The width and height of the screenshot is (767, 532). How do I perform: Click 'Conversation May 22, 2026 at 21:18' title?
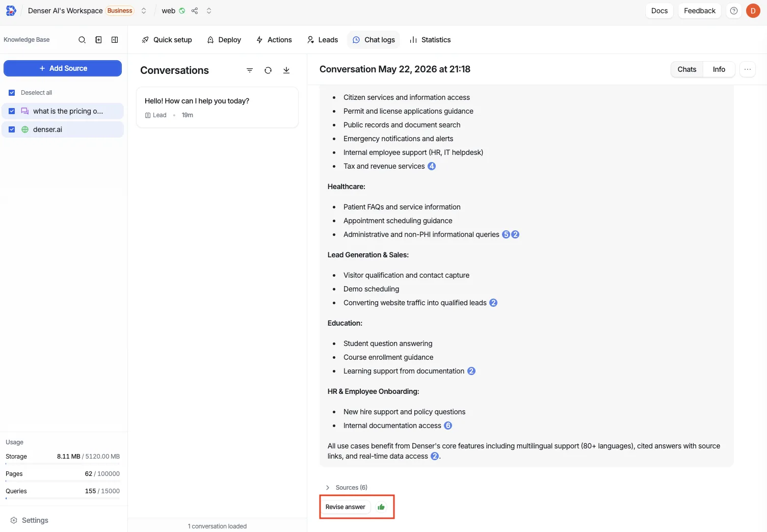(395, 69)
